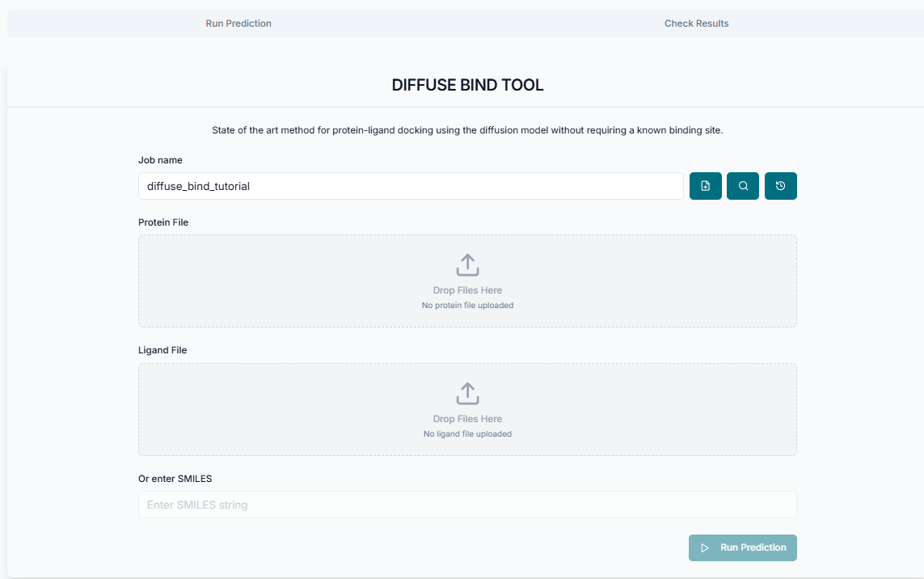Click the "No protein file uploaded" text
Viewport: 924px width, 579px height.
tap(467, 306)
